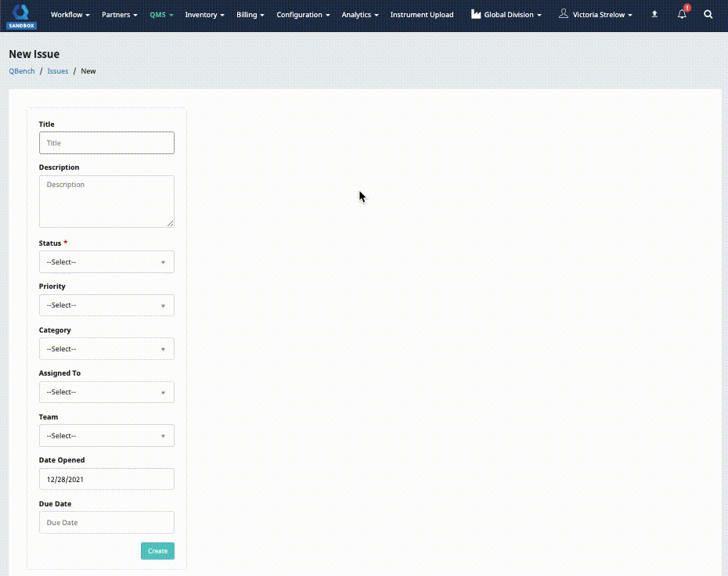Screen dimensions: 728x576
Task: Click the Global Division factory icon
Action: 476,14
